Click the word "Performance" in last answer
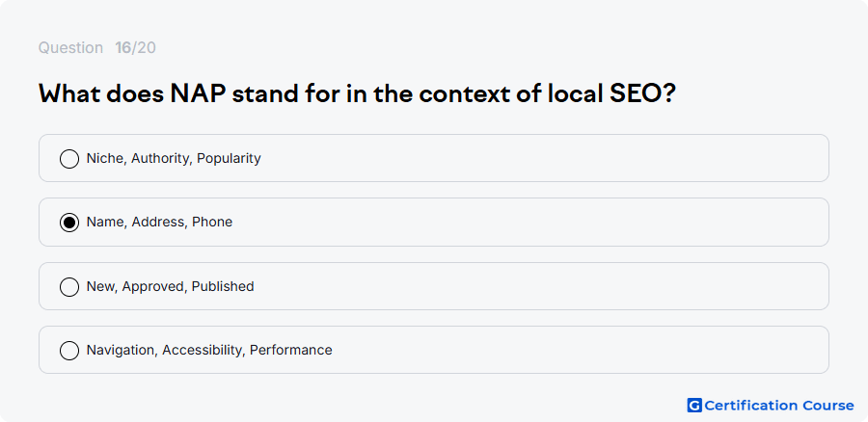Viewport: 868px width, 422px height. tap(290, 350)
